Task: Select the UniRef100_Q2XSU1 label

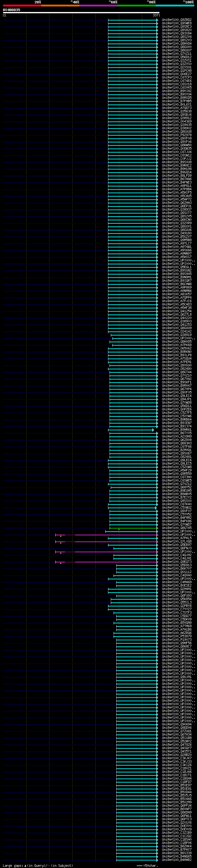Action: pyautogui.click(x=176, y=67)
